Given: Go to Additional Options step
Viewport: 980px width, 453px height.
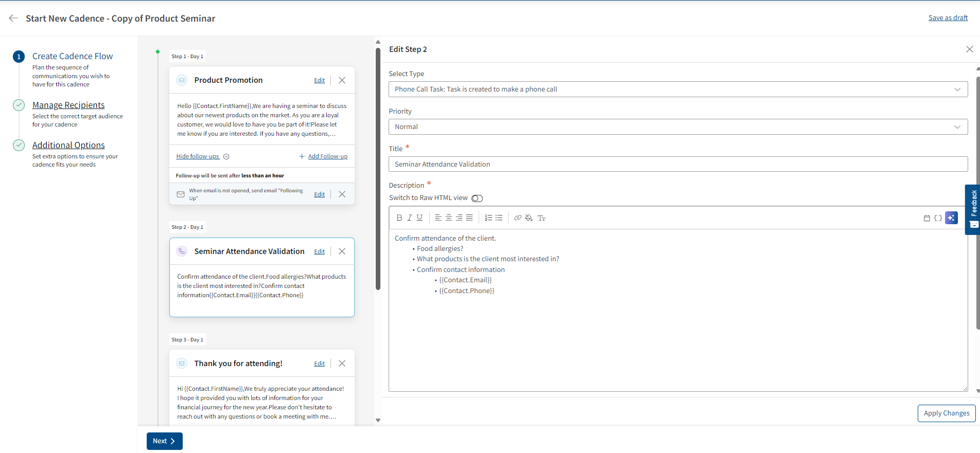Looking at the screenshot, I should pos(68,145).
